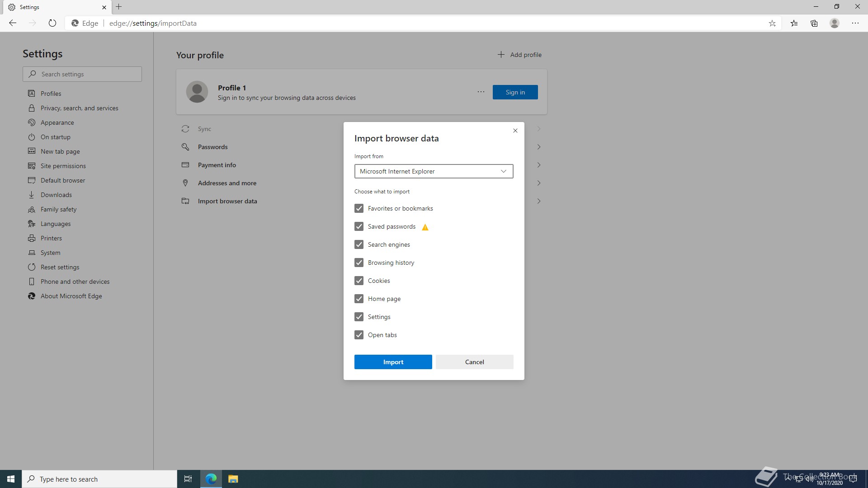
Task: Click the Refresh page icon
Action: pyautogui.click(x=52, y=23)
